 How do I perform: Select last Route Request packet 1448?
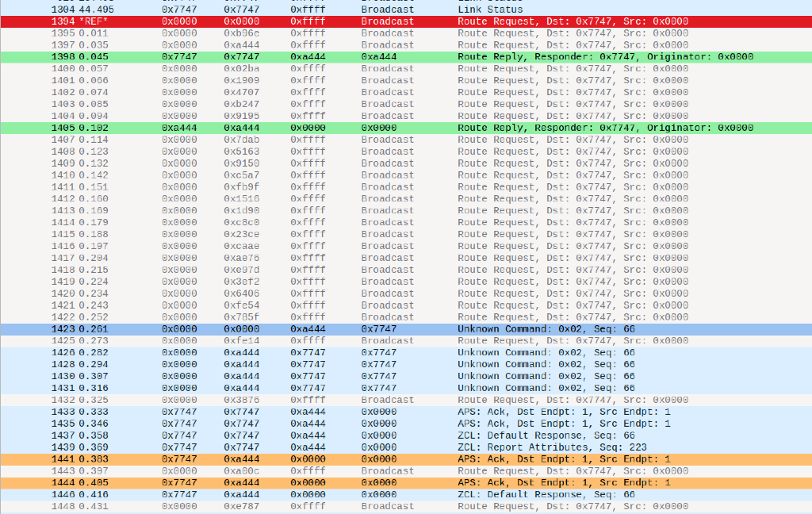[406, 507]
